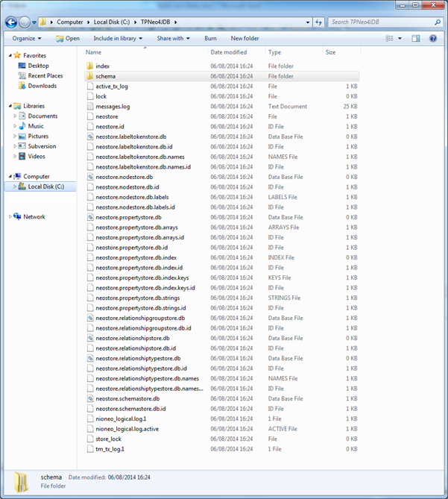
Task: Sort by the Name column header
Action: (x=93, y=52)
